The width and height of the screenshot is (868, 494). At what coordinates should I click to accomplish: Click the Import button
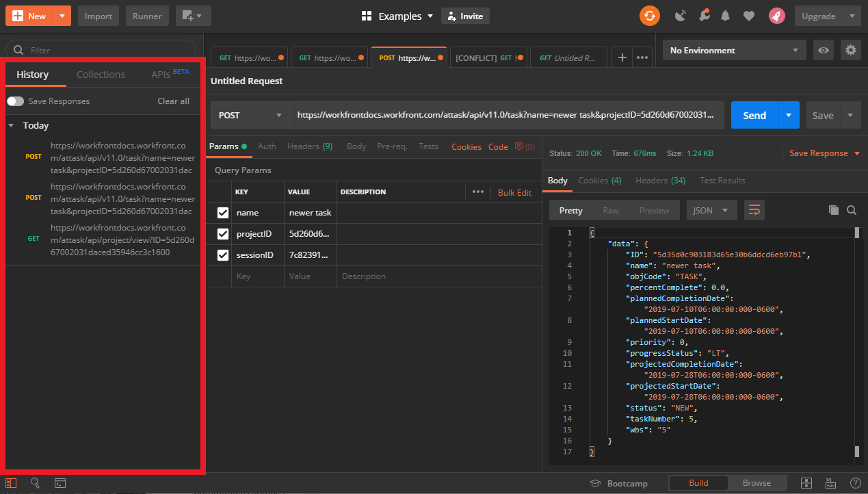[98, 16]
